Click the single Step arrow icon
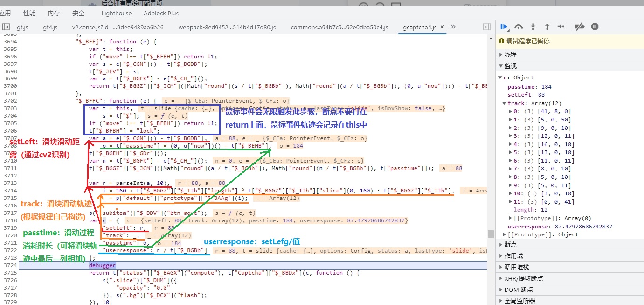644x305 pixels. pyautogui.click(x=561, y=27)
